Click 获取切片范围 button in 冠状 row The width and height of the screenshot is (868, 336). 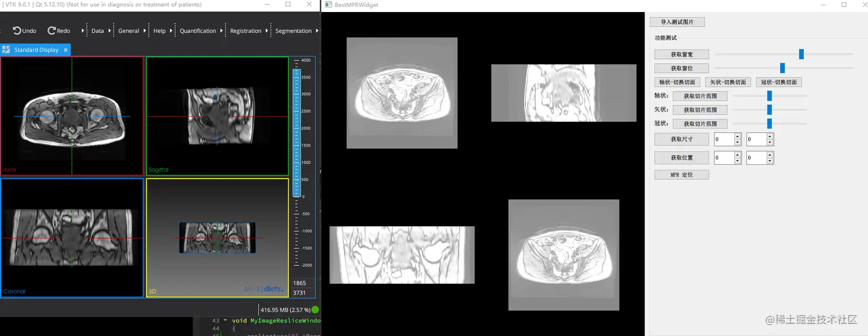(x=700, y=123)
